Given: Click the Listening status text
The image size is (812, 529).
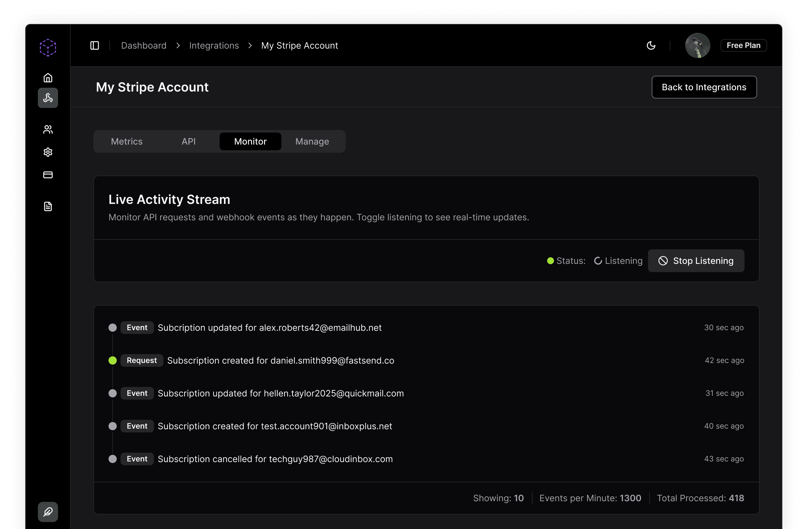Looking at the screenshot, I should [624, 261].
